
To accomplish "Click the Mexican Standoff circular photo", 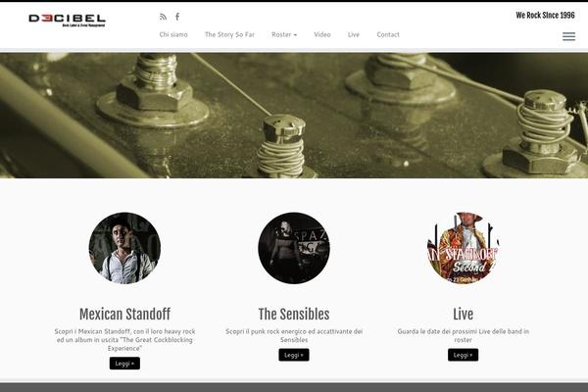I will tap(124, 248).
